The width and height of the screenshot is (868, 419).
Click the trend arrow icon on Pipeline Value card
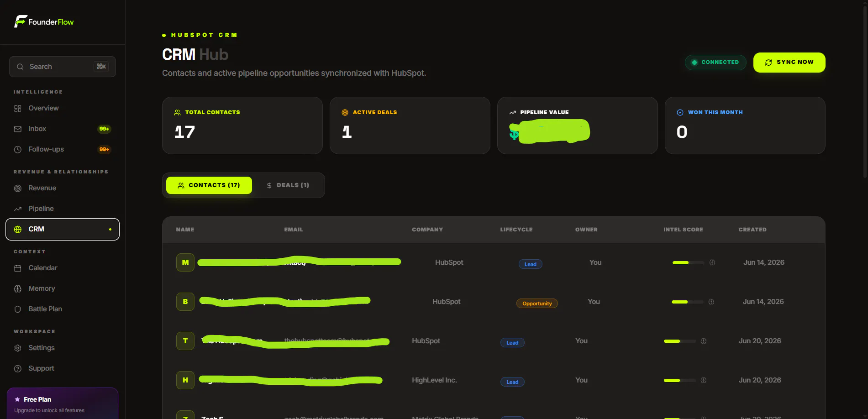(x=513, y=112)
